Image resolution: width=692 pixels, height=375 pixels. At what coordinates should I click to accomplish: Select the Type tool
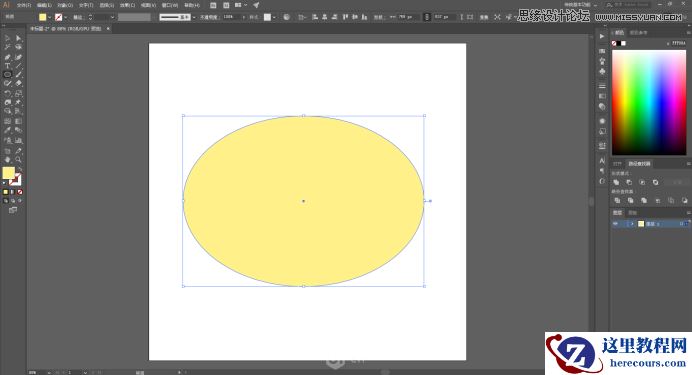[8, 66]
